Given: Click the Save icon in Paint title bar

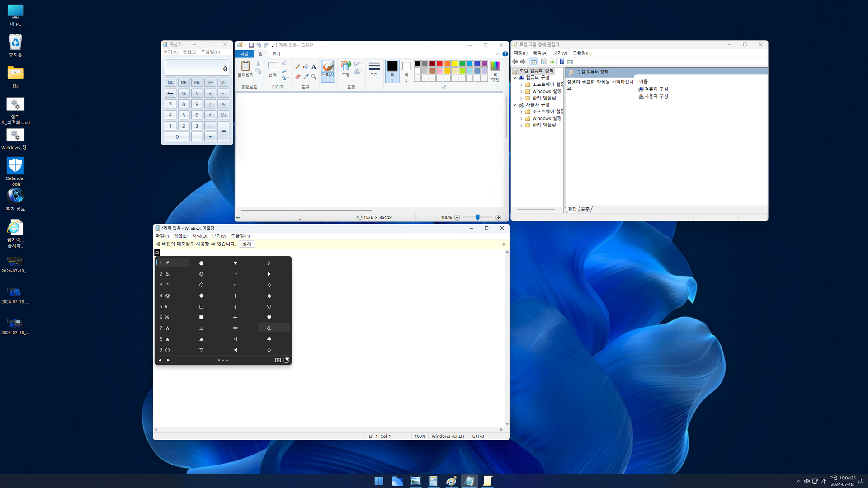Looking at the screenshot, I should click(251, 45).
